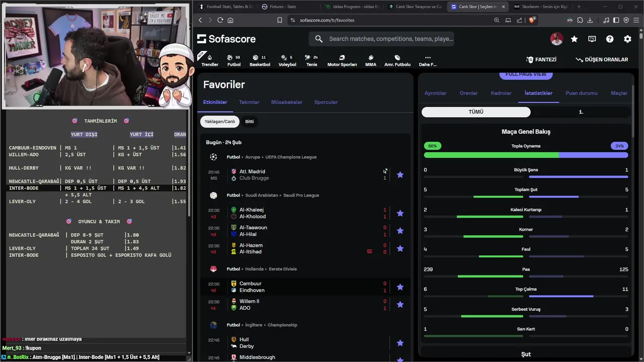The image size is (644, 362).
Task: Open the help question mark icon
Action: (610, 39)
